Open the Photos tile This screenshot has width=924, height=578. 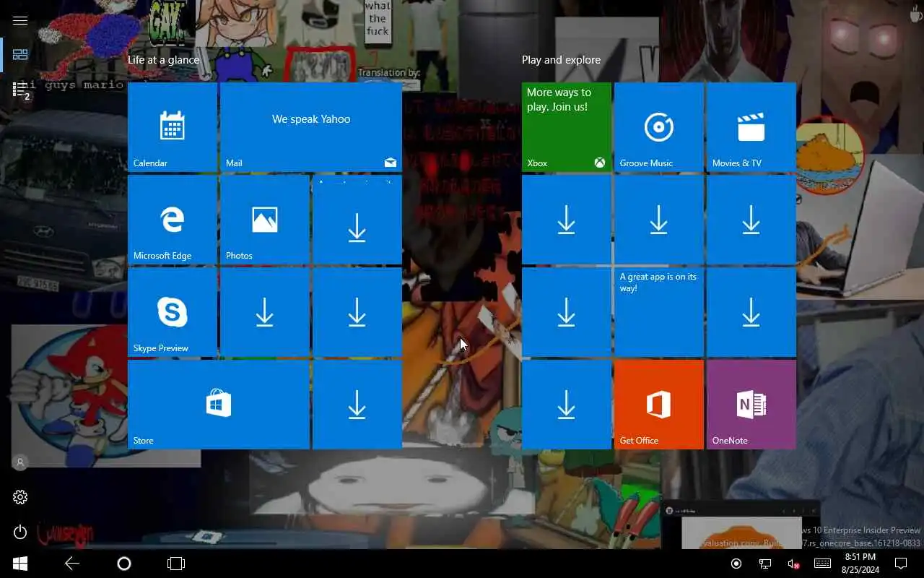[265, 220]
